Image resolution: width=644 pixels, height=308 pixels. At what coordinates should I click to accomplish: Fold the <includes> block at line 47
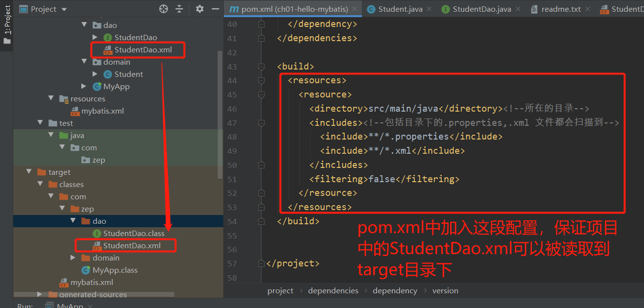(262, 122)
